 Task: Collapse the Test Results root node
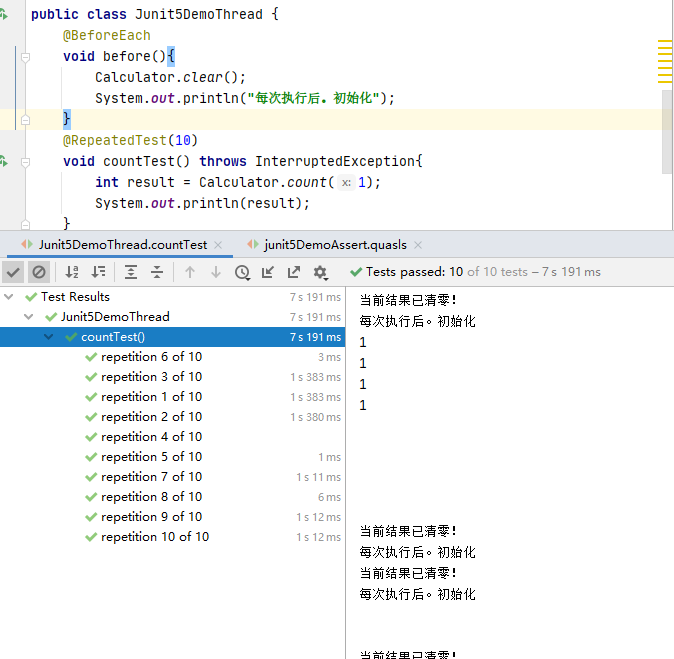tap(10, 297)
